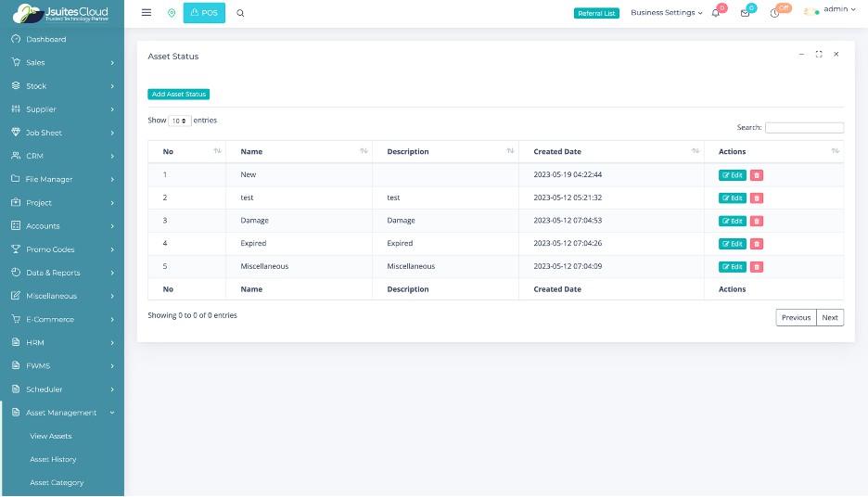Expand the Asset Status card to fullscreen
This screenshot has width=868, height=497.
tap(819, 55)
